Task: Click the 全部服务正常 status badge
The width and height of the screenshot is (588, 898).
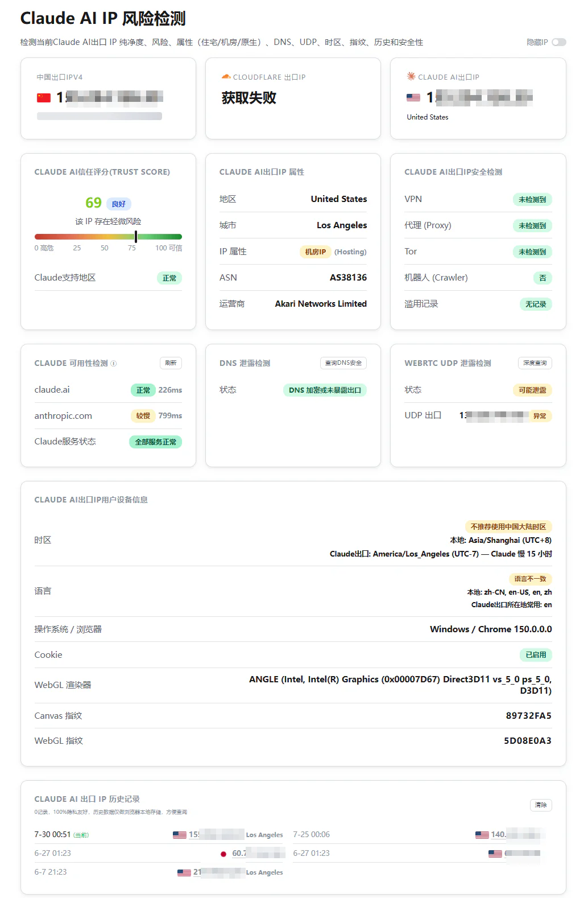Action: pyautogui.click(x=155, y=442)
